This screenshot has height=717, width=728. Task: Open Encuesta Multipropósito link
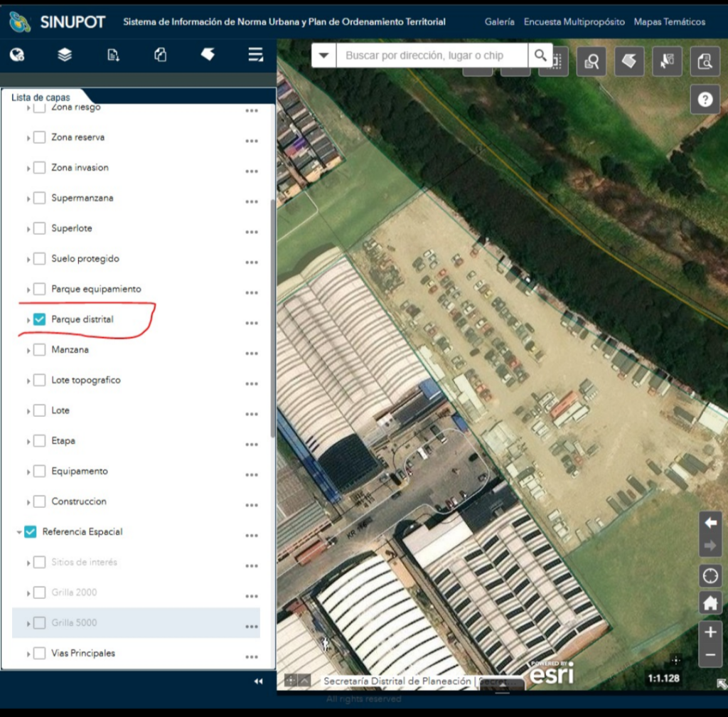574,22
